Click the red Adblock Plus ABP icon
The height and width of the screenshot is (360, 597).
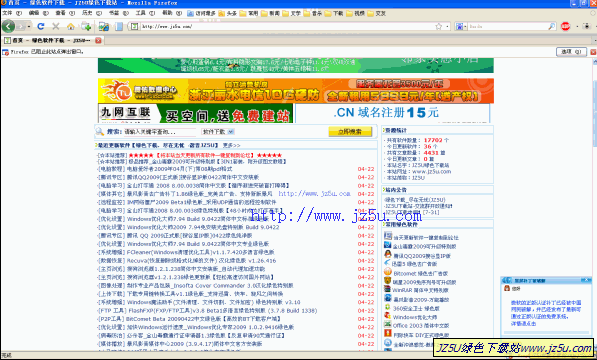(565, 26)
